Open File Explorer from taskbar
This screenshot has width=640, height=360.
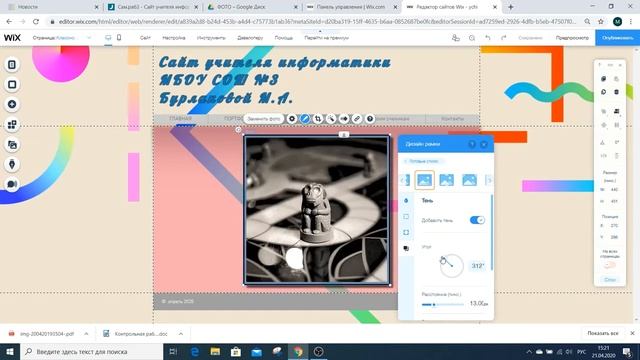215,351
